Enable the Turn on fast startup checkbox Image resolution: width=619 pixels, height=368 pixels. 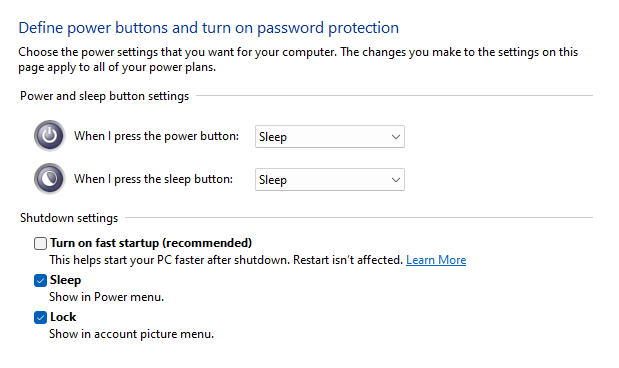[40, 243]
